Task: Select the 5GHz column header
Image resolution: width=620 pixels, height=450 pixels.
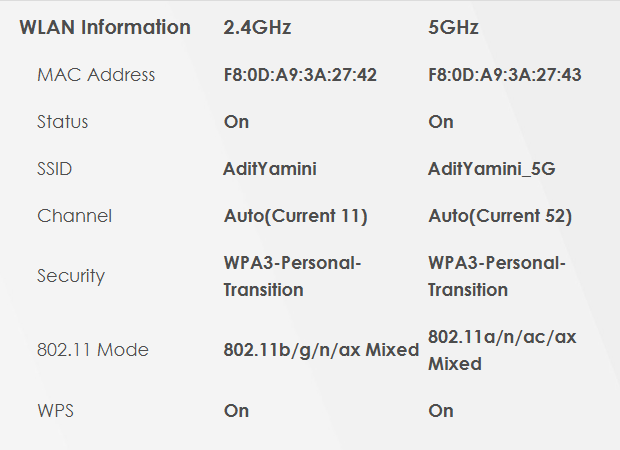Action: [x=453, y=27]
